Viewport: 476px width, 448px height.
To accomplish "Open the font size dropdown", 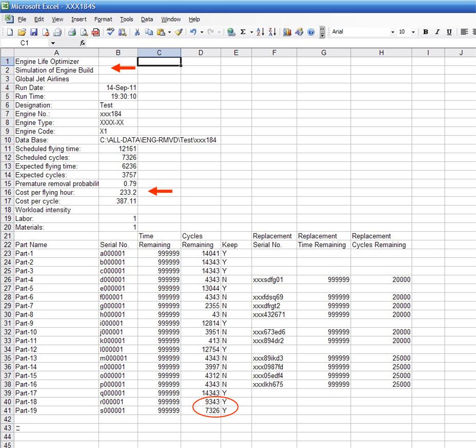I will pyautogui.click(x=414, y=32).
